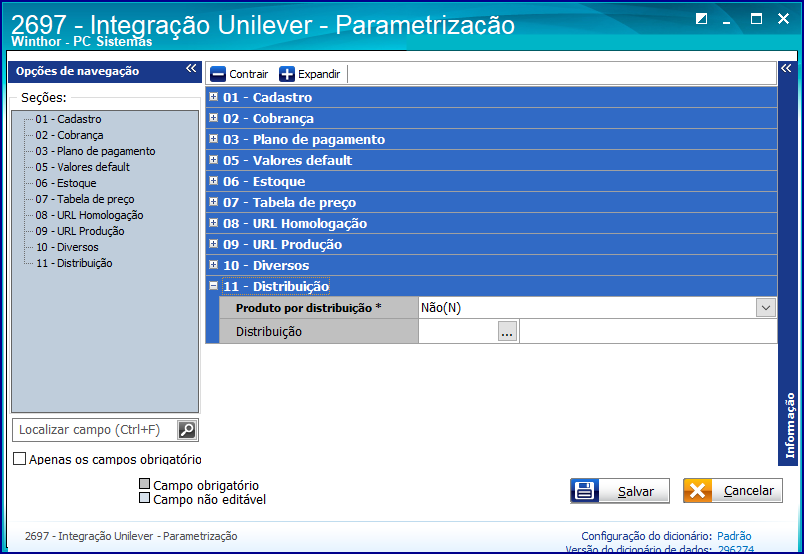The height and width of the screenshot is (554, 804).
Task: Select 09 - URL Produção in tree
Action: coord(79,231)
